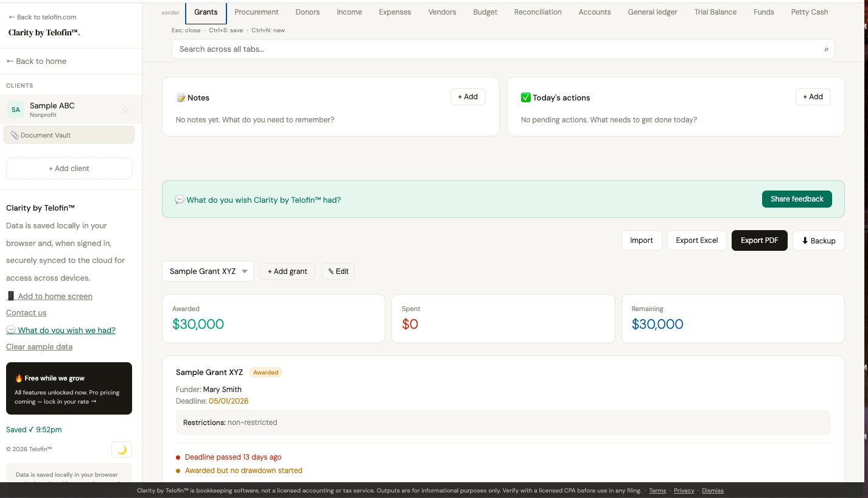The height and width of the screenshot is (498, 868).
Task: Open the Petty Cash tab
Action: click(810, 12)
